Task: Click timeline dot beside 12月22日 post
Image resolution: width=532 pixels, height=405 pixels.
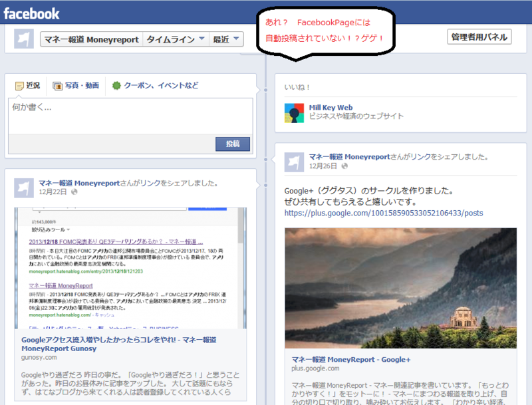Action: (265, 185)
